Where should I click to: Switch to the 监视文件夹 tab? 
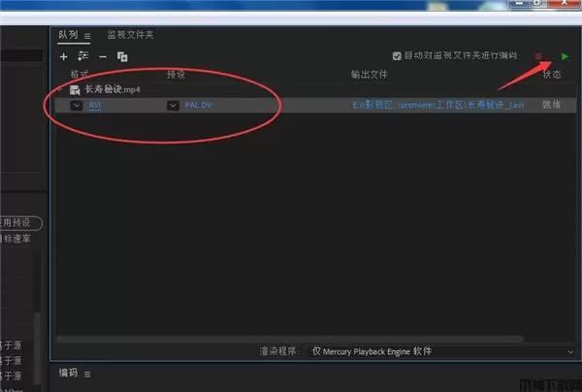[130, 35]
